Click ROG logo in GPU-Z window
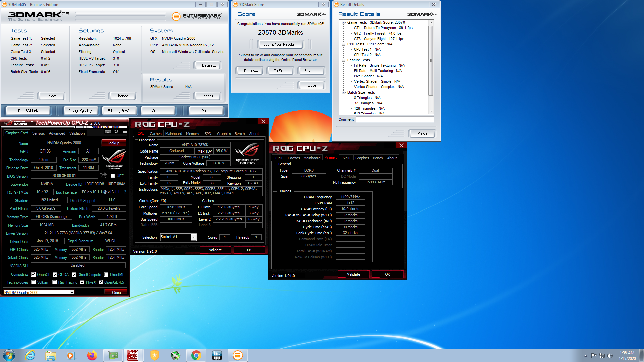644x362 pixels. tap(114, 159)
